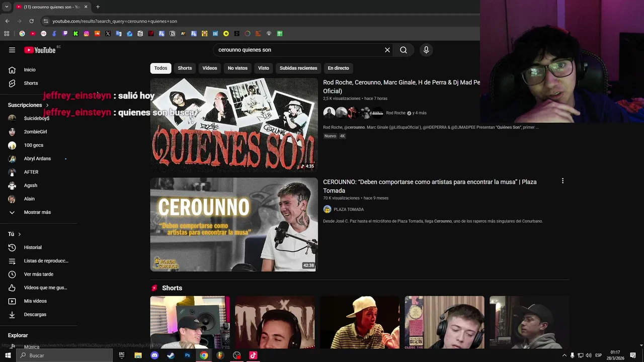Open the Windows Start menu
644x362 pixels.
(x=8, y=355)
